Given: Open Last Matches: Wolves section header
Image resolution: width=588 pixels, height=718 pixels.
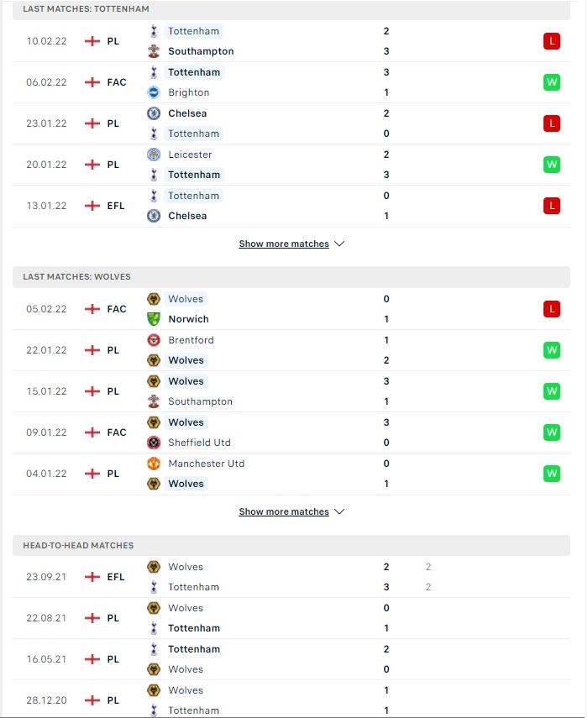Looking at the screenshot, I should (x=291, y=277).
